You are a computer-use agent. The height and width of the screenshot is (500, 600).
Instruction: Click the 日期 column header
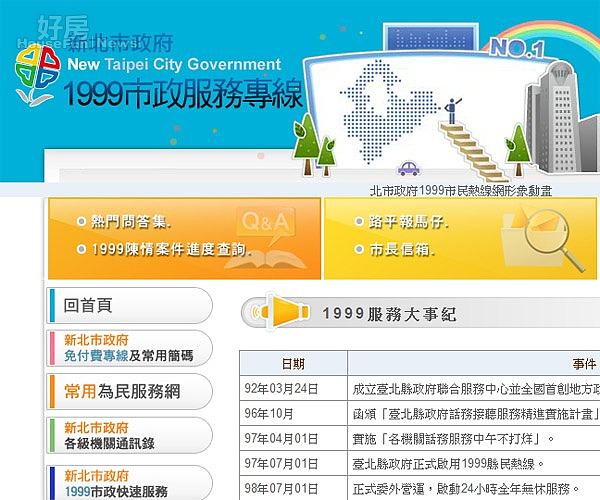pos(293,364)
